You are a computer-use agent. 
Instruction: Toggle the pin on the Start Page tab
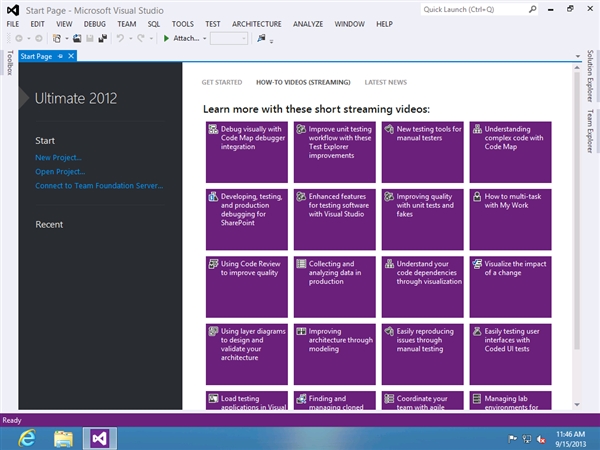[60, 56]
